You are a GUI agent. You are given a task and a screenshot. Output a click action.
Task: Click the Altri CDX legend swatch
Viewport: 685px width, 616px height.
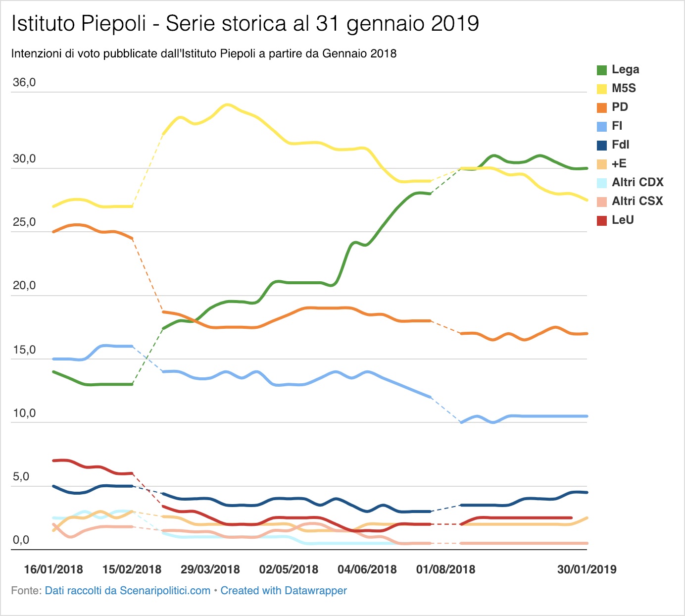[x=602, y=183]
